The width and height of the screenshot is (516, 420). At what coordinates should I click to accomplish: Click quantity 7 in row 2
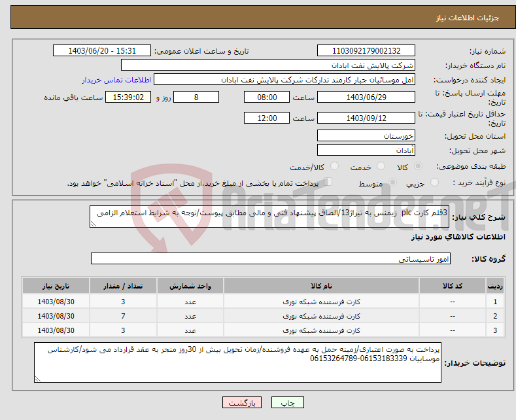pos(123,316)
